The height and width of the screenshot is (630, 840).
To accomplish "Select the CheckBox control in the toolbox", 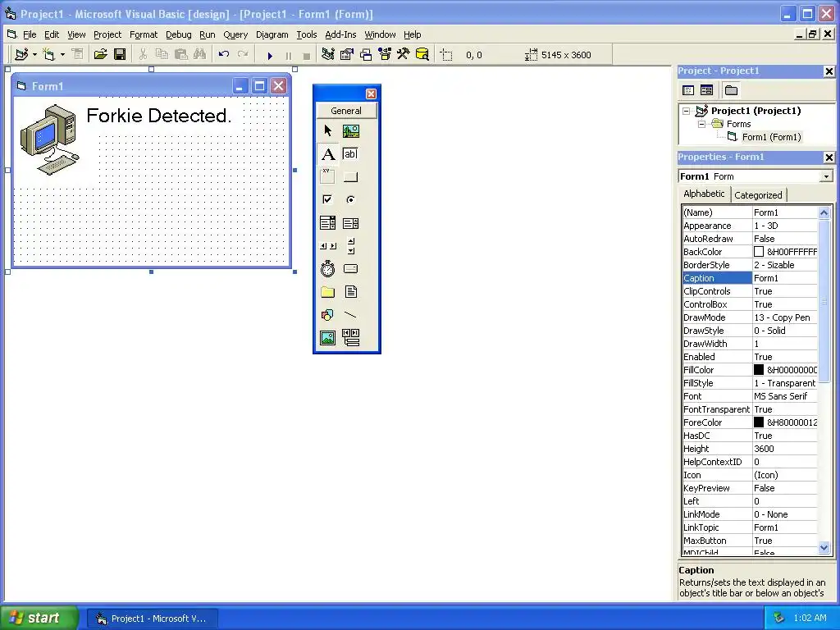I will (x=328, y=200).
